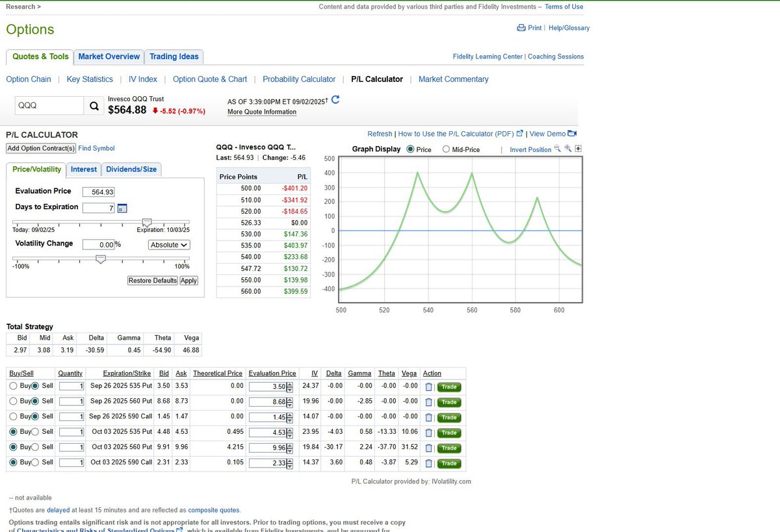Delete the Oct 03 2025 535 Put row

click(429, 433)
